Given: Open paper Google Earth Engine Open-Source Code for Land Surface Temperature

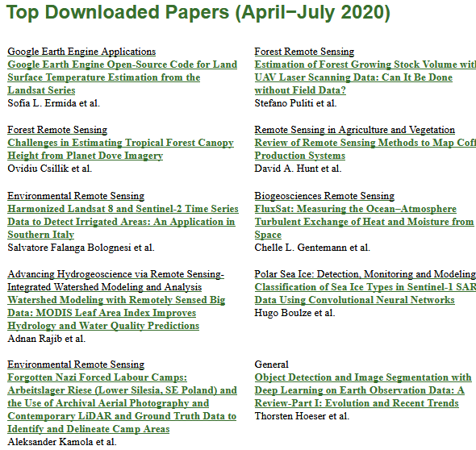Looking at the screenshot, I should 123,77.
